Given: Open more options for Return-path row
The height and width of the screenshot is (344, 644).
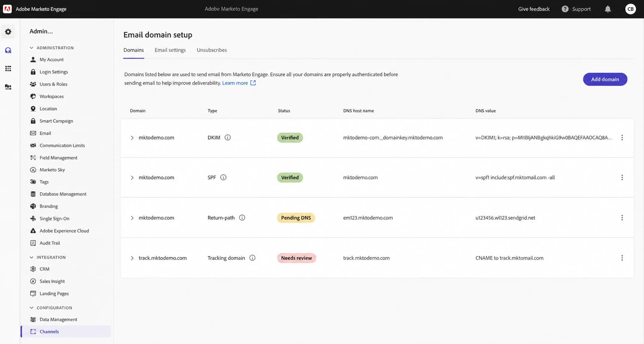Looking at the screenshot, I should click(x=622, y=217).
